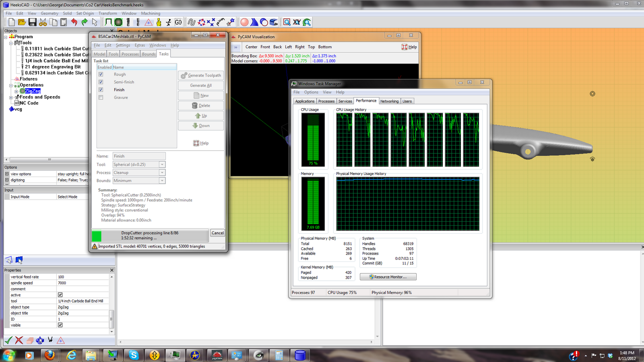Click the red X cancel icon at bottom left
644x362 pixels.
(19, 340)
